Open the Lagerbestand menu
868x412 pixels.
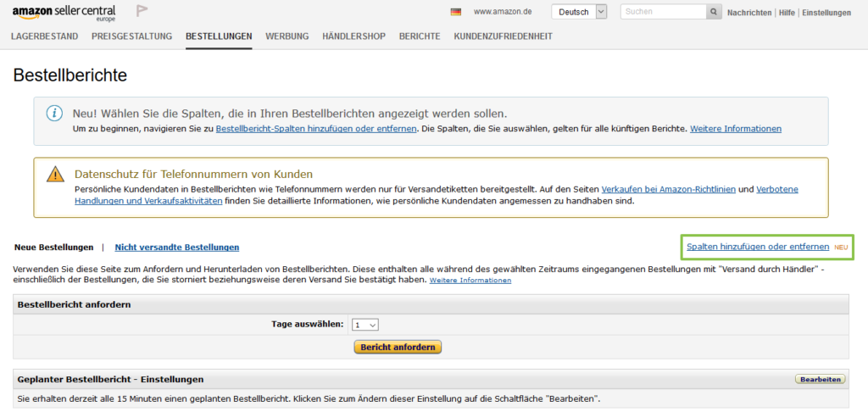[x=44, y=36]
